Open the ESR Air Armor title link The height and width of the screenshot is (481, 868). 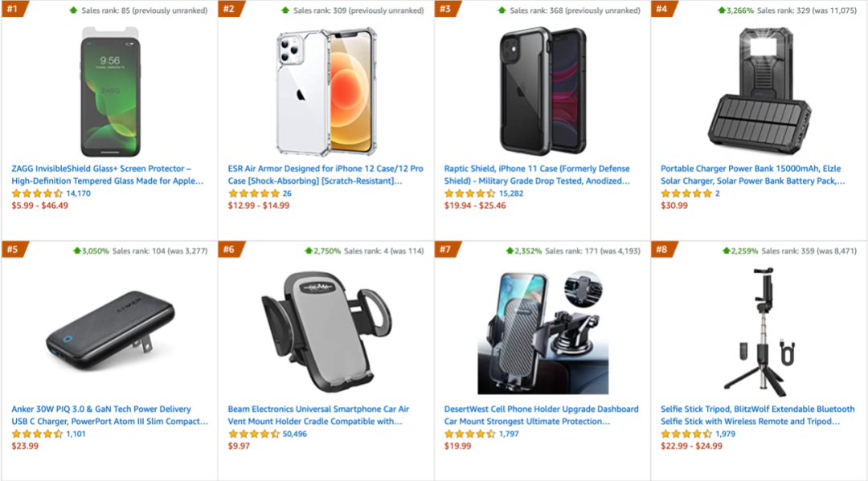pos(325,175)
